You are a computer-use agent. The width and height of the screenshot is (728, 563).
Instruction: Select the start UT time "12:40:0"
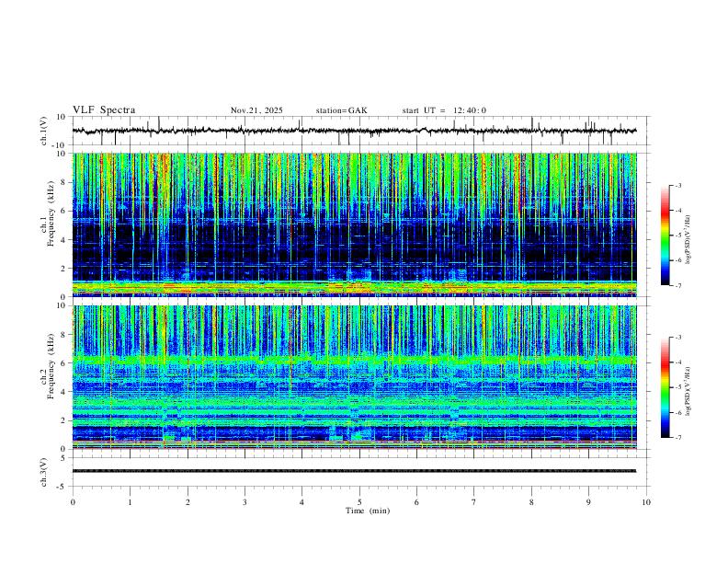[470, 110]
